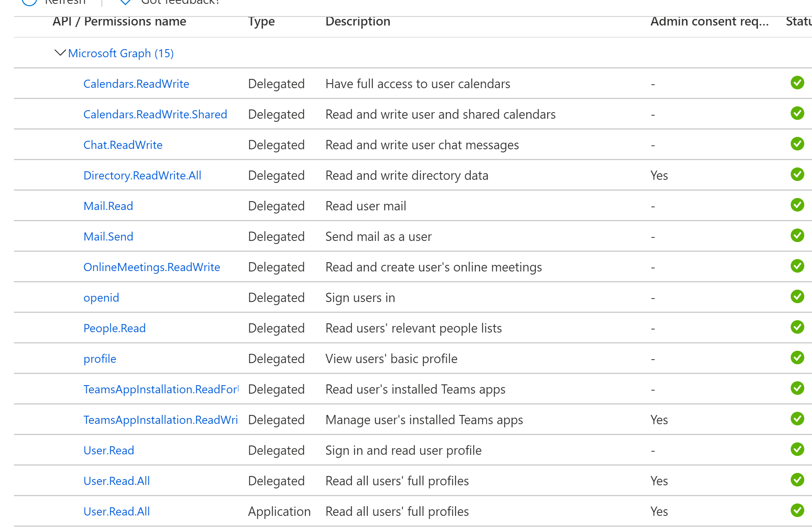Open the Delegated User.Read.All permission
This screenshot has width=812, height=529.
point(116,481)
